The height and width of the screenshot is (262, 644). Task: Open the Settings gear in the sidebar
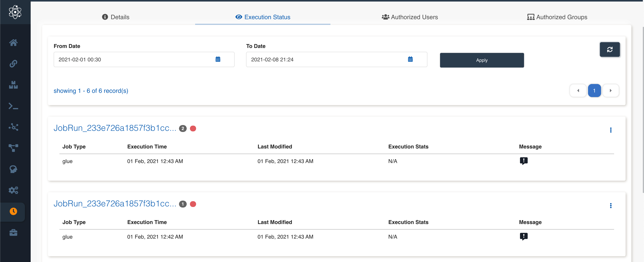click(x=13, y=190)
